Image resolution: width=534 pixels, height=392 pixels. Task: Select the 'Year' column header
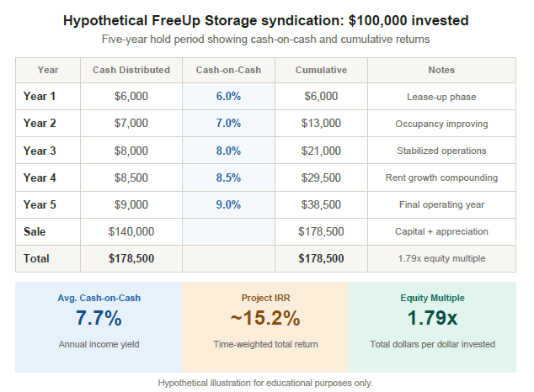click(48, 70)
